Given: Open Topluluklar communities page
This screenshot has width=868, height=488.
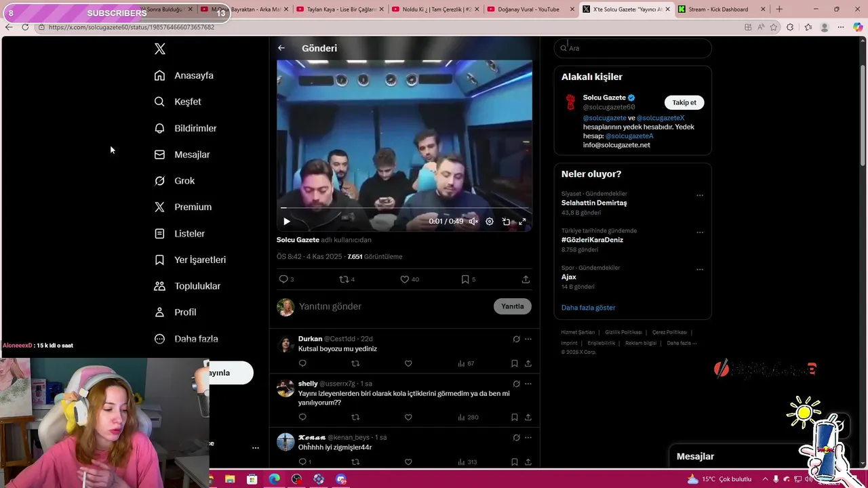Looking at the screenshot, I should coord(187,286).
